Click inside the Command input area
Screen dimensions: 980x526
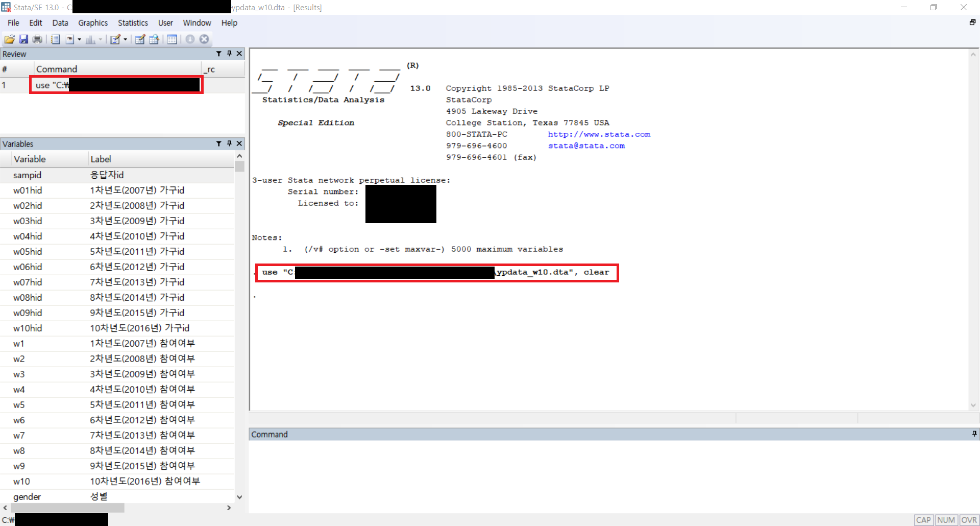click(x=614, y=476)
